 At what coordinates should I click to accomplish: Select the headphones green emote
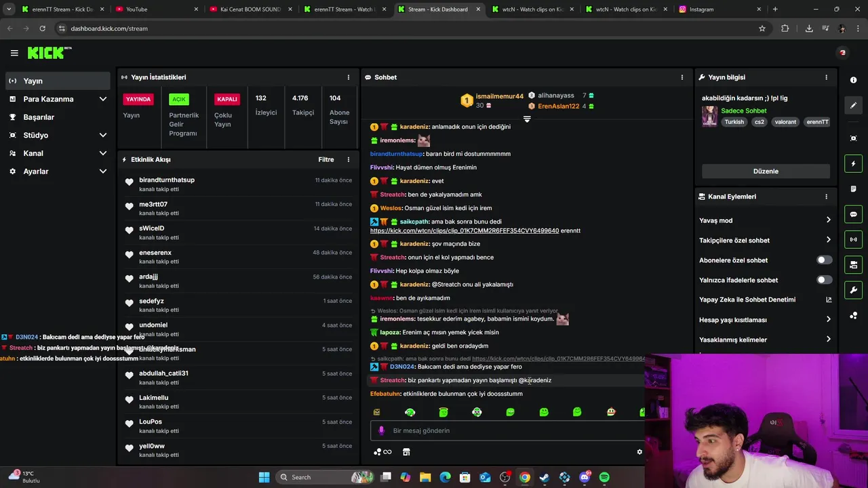(410, 412)
